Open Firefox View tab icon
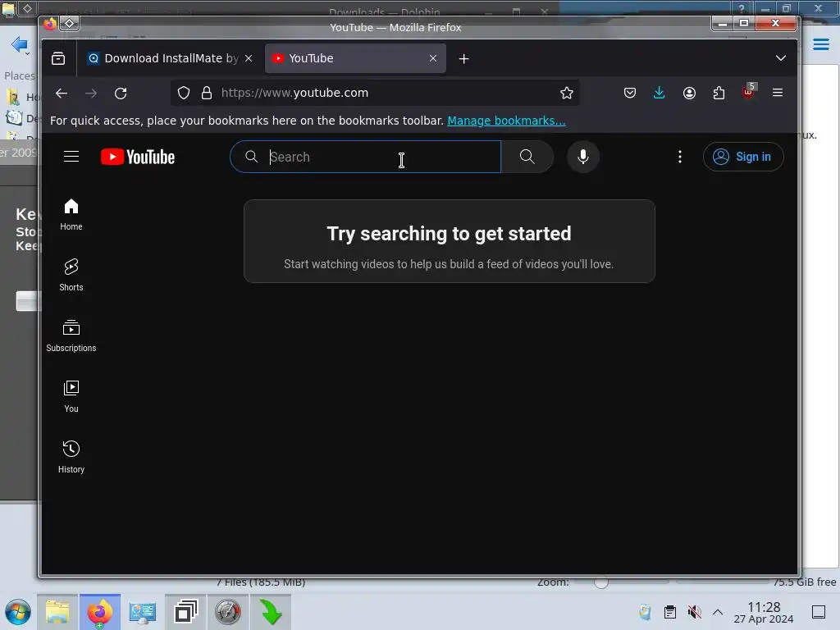The width and height of the screenshot is (840, 630). pos(58,58)
